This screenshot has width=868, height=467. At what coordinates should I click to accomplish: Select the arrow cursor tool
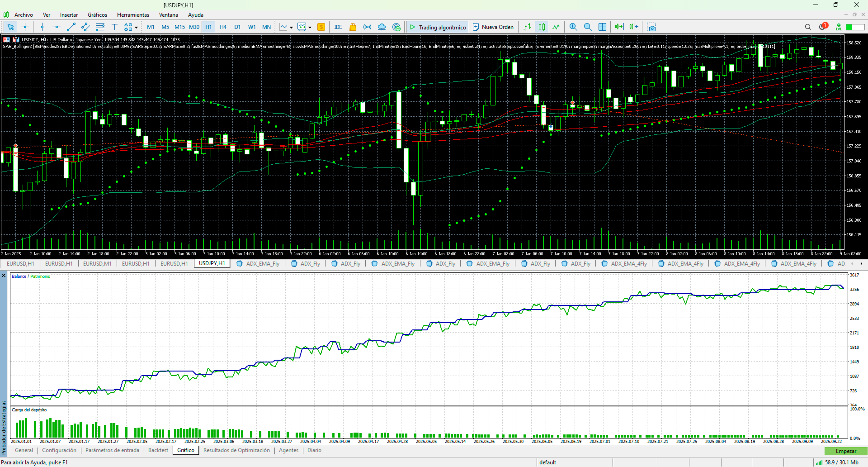point(10,27)
